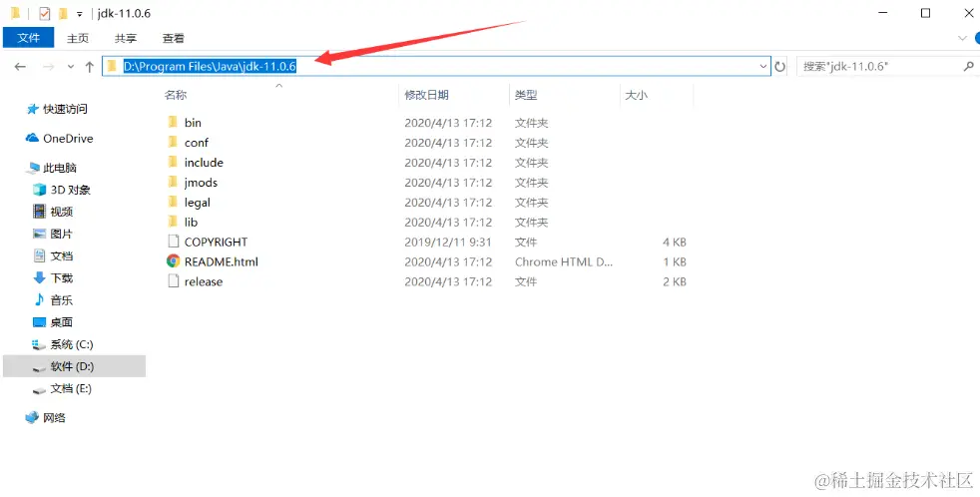
Task: Click the 4 KB size cell
Action: click(x=675, y=242)
